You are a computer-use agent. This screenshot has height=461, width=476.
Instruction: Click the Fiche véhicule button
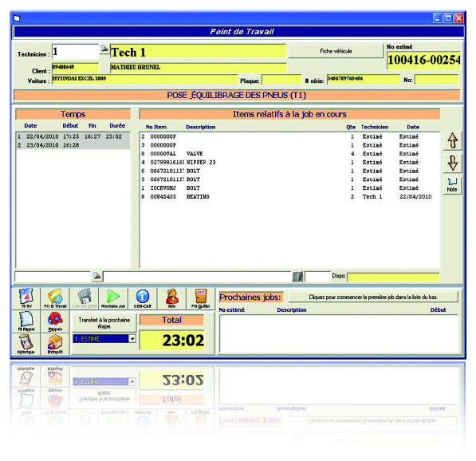click(x=336, y=51)
